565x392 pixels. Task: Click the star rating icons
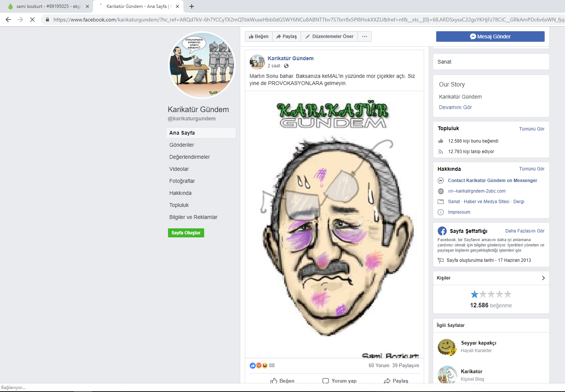(x=491, y=294)
